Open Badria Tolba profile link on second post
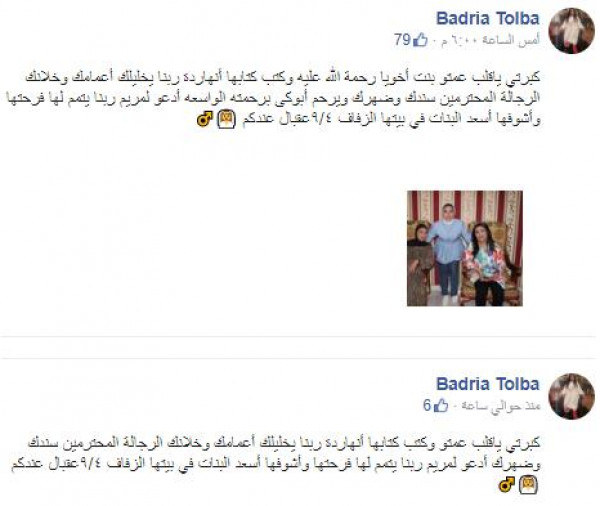The image size is (600, 506). (488, 384)
